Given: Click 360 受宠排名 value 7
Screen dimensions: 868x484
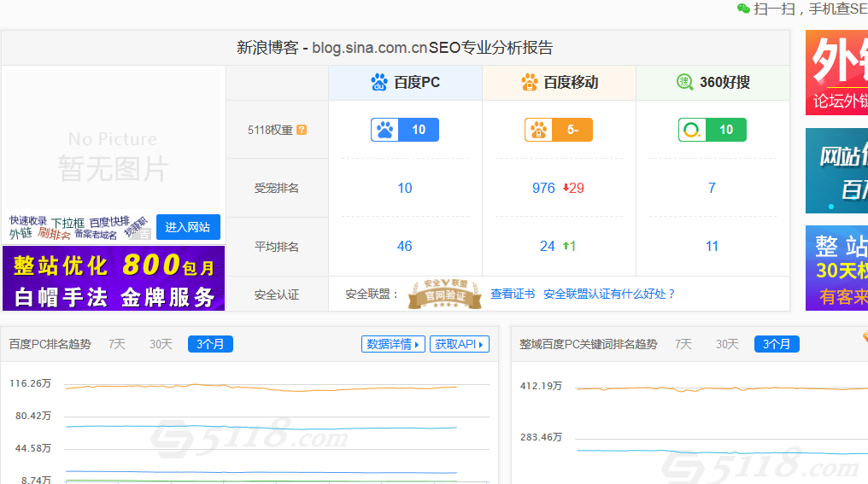Looking at the screenshot, I should [712, 188].
